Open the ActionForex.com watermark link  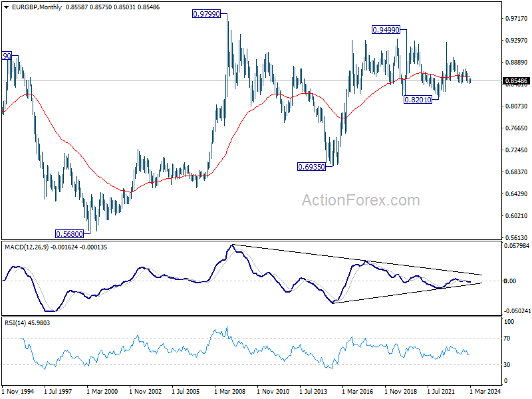tap(361, 200)
